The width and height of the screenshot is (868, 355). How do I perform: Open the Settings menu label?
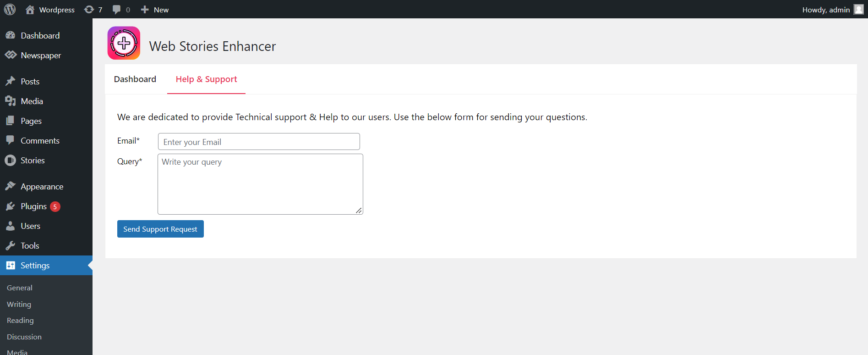(35, 266)
